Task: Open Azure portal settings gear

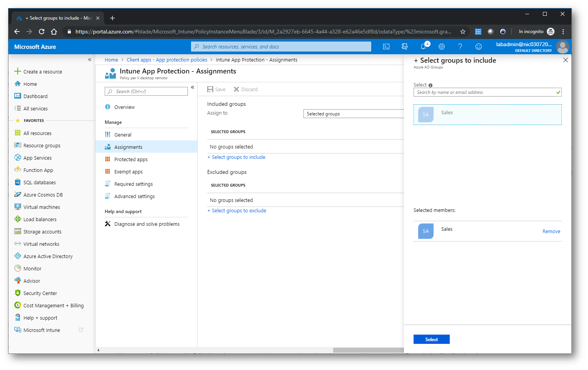Action: point(442,47)
